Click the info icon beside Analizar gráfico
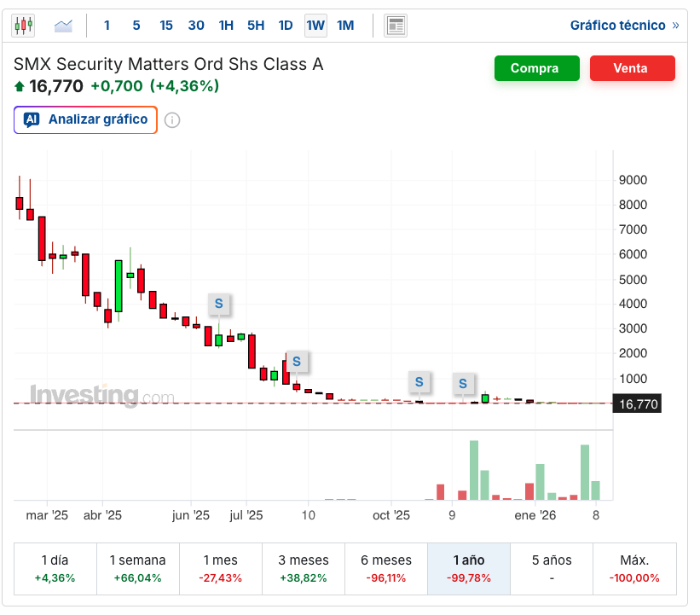 tap(172, 120)
